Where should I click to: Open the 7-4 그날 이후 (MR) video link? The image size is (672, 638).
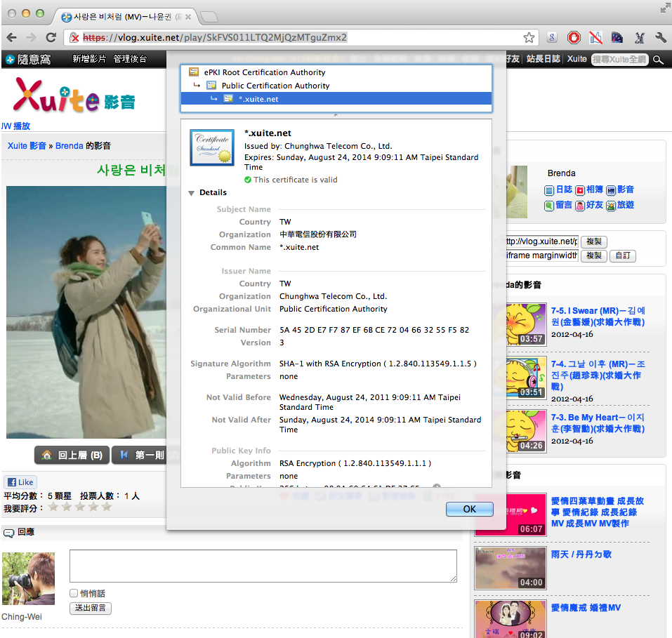point(598,376)
